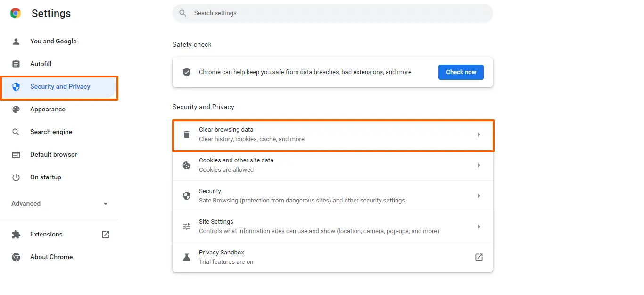Open the Appearance settings section
Screen dimensions: 644x295
click(59, 110)
